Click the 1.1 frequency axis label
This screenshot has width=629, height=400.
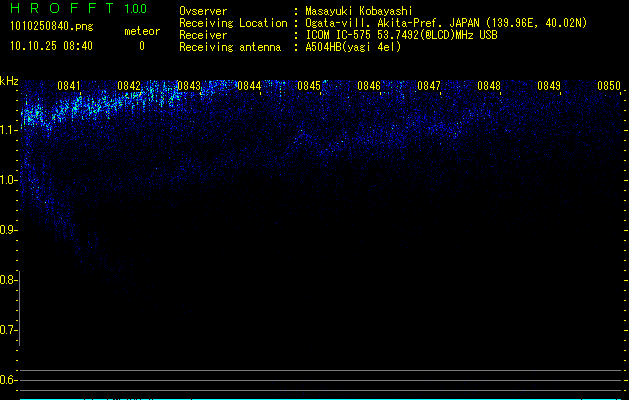7,130
